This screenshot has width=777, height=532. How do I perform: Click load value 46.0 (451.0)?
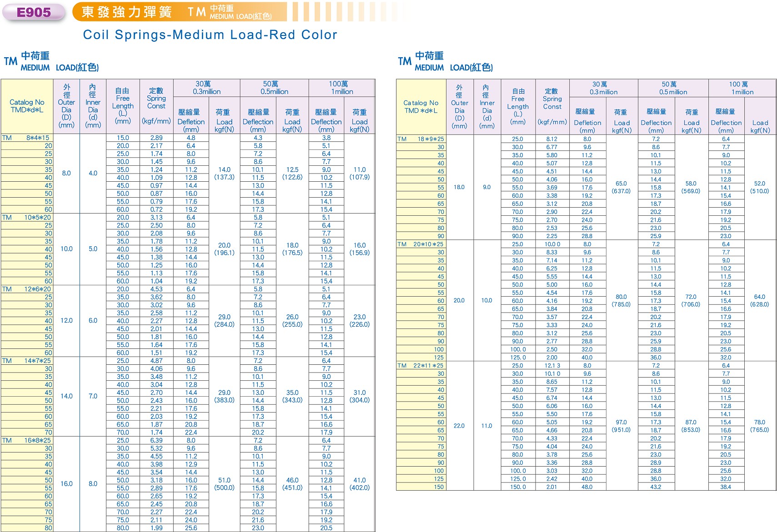(292, 484)
